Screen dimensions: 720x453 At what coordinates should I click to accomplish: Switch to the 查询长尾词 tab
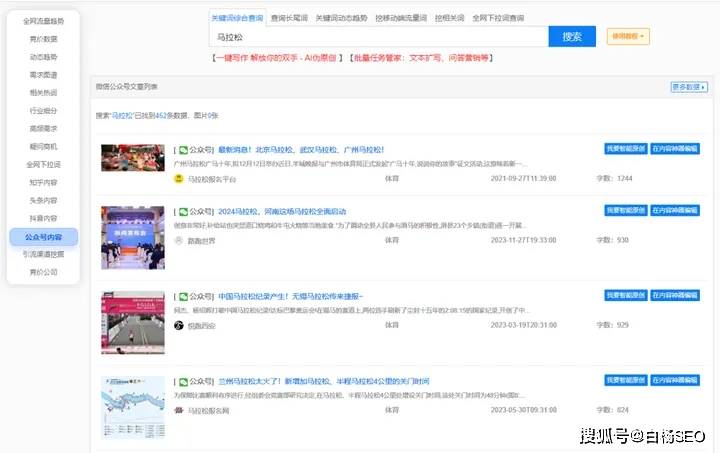(289, 18)
